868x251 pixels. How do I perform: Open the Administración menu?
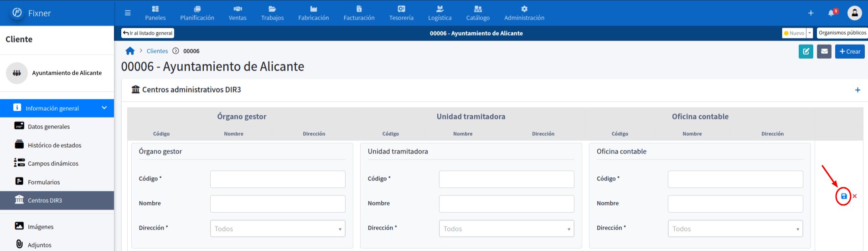(x=524, y=13)
